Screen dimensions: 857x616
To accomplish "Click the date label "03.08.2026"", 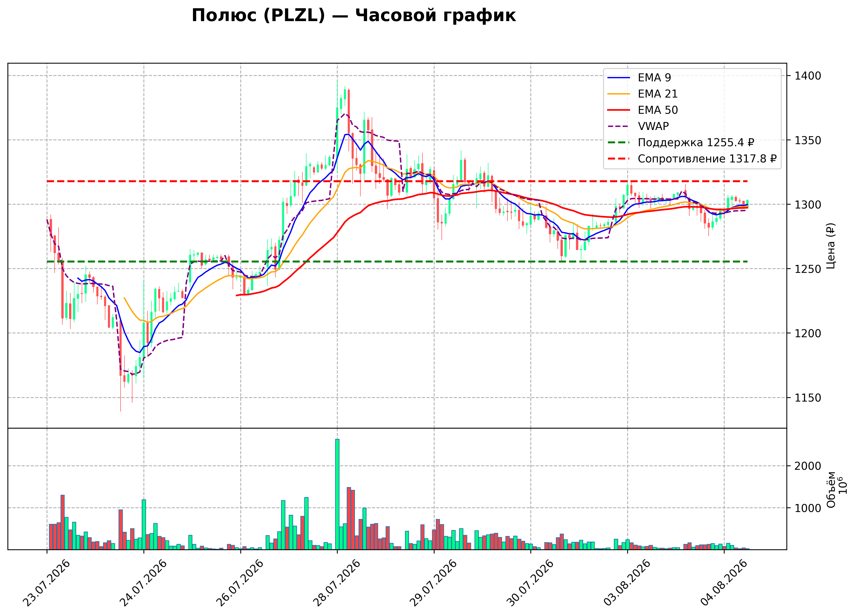I will [627, 583].
